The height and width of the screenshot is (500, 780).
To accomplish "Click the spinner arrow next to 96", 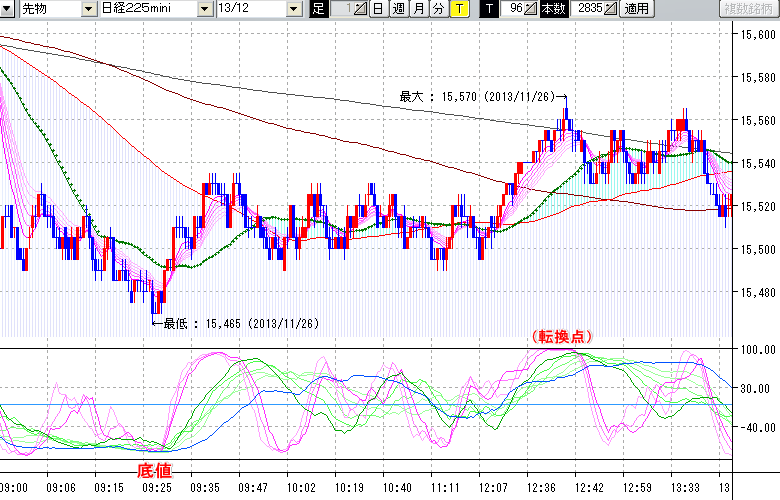I will (x=532, y=9).
